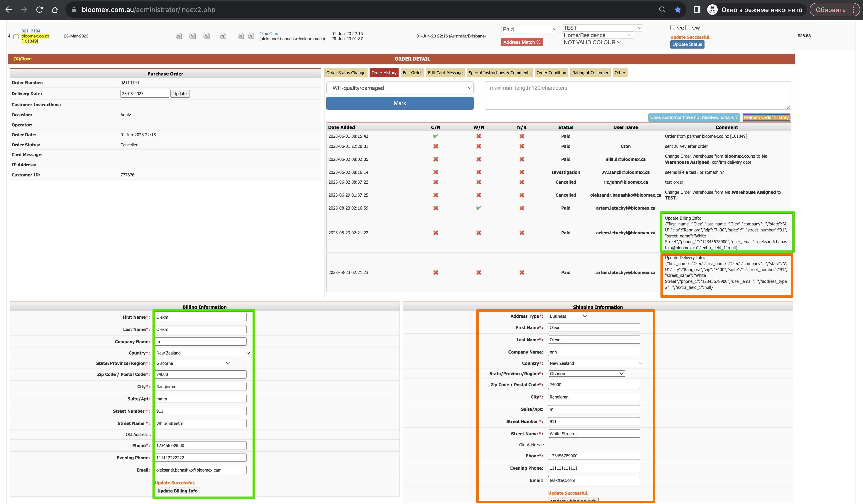Click green W/N check in 02:16:59 history row
863x504 pixels.
pyautogui.click(x=478, y=208)
